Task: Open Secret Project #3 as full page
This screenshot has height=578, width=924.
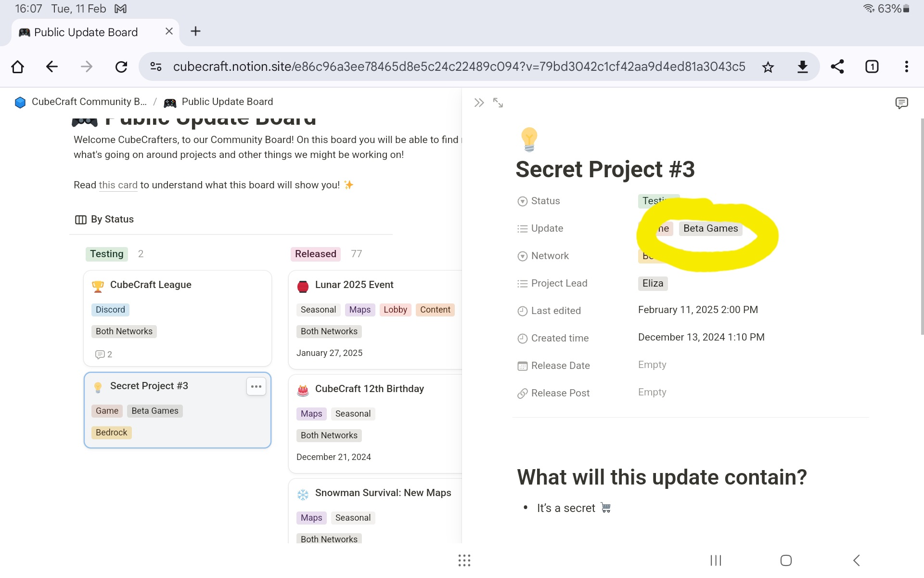Action: point(498,103)
